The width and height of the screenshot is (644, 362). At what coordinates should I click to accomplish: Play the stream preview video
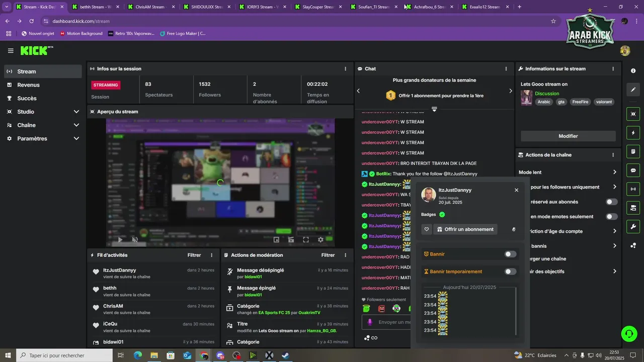[x=120, y=240]
